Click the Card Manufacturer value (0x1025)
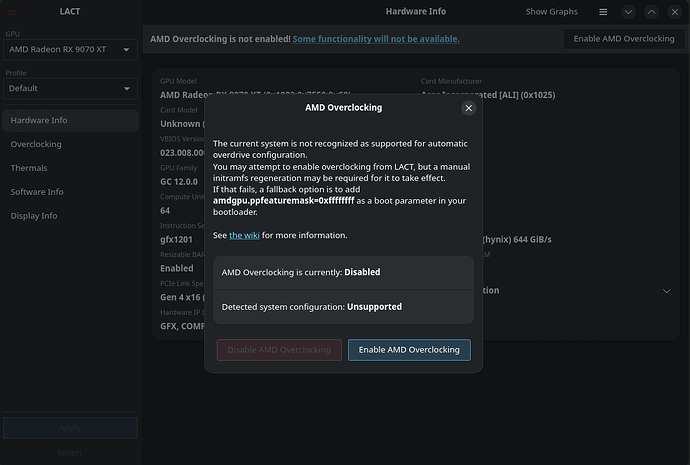This screenshot has width=690, height=465. click(488, 95)
